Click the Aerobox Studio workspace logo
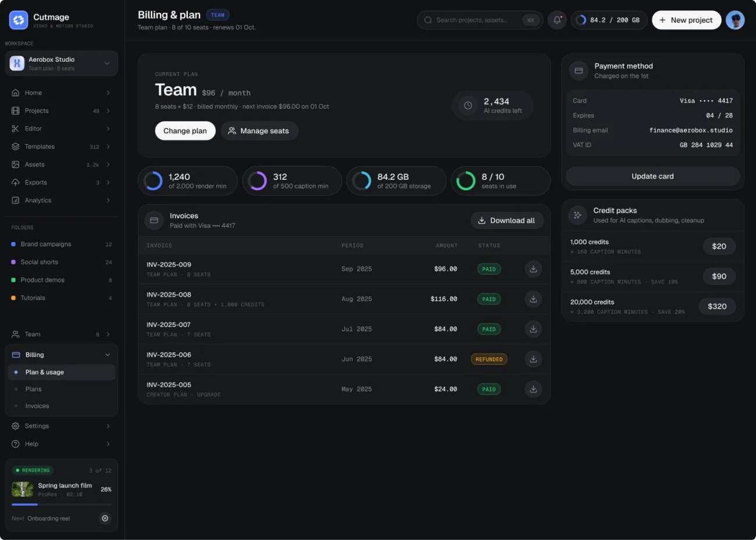The height and width of the screenshot is (540, 756). click(x=17, y=63)
